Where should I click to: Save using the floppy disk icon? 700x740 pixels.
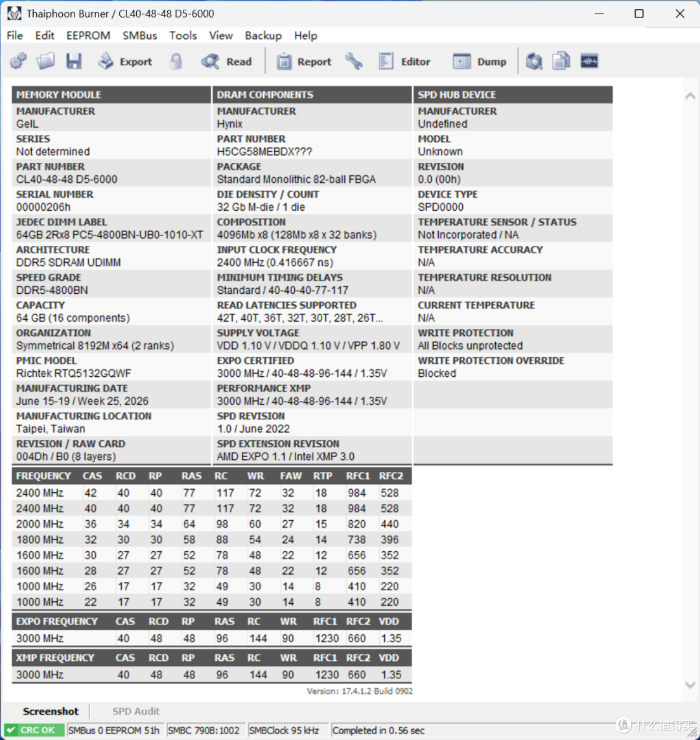tap(74, 61)
